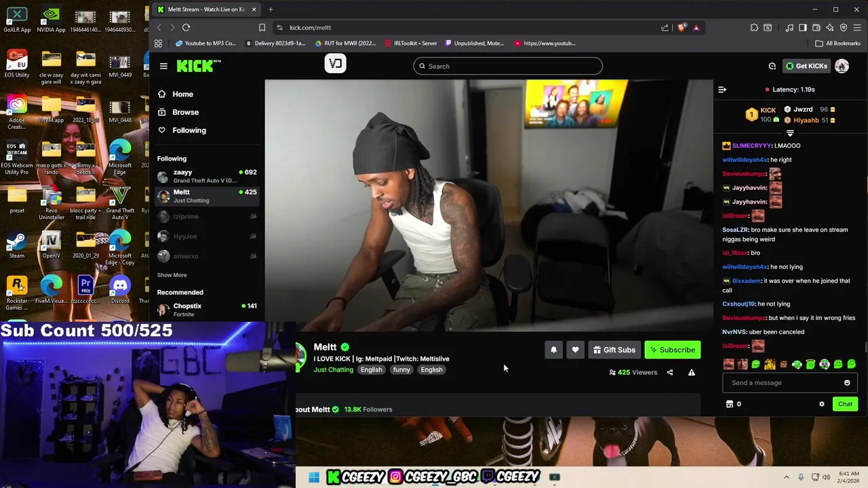This screenshot has width=868, height=488.
Task: Share the Meltt stream via share icon
Action: [670, 372]
